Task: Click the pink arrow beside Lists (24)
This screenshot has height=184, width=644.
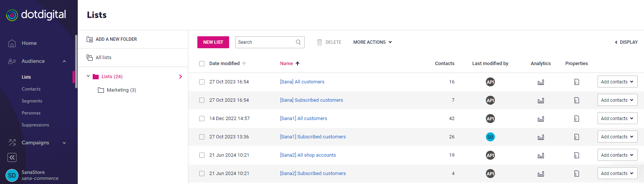Action: 181,77
